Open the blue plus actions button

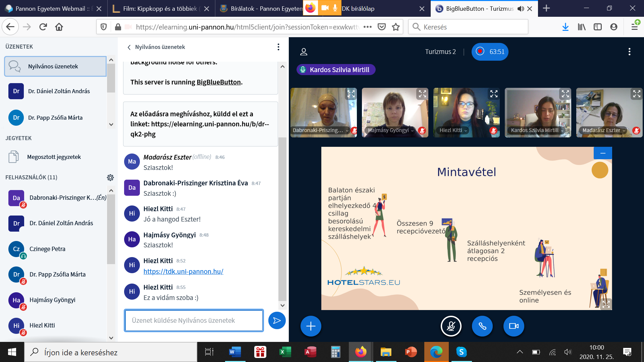click(x=311, y=326)
